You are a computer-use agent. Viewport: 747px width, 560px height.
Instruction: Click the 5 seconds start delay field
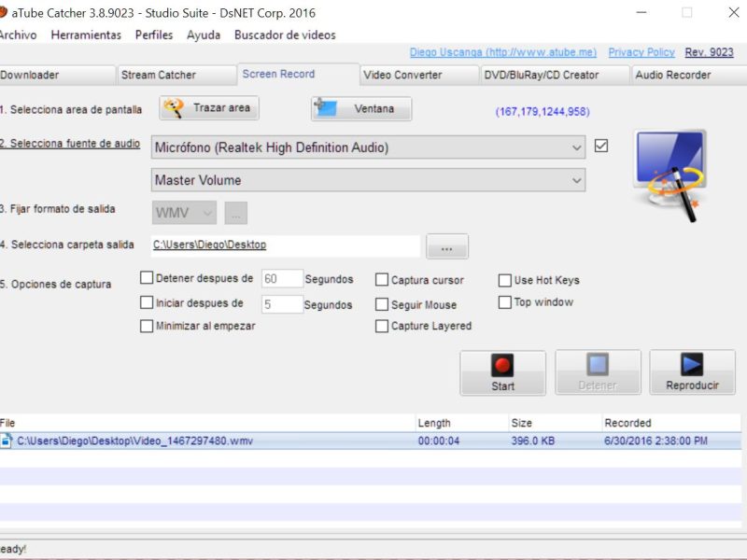pyautogui.click(x=282, y=304)
